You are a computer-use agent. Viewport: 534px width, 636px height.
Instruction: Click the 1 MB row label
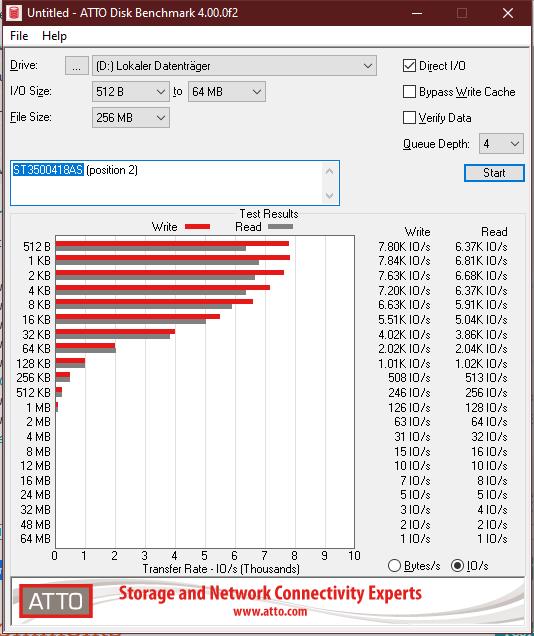tap(39, 407)
